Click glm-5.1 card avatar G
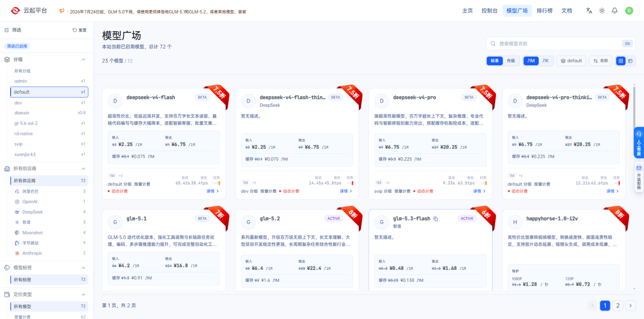 pos(115,222)
